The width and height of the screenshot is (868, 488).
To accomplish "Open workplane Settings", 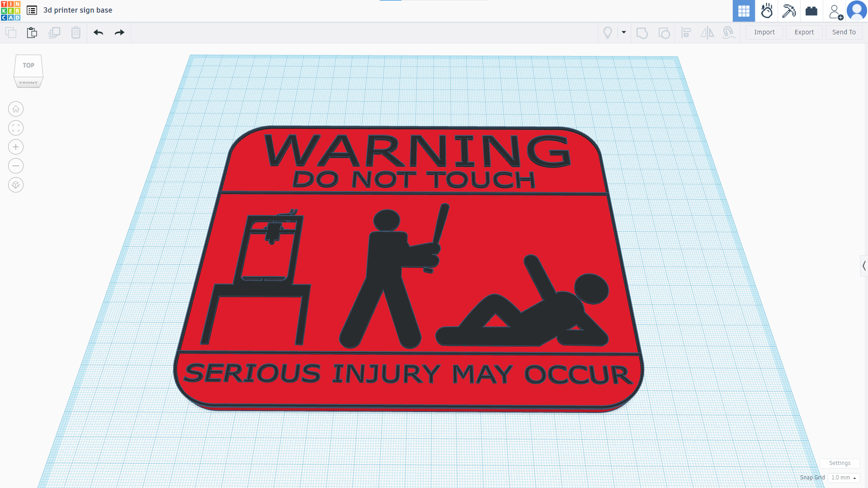I will point(840,463).
